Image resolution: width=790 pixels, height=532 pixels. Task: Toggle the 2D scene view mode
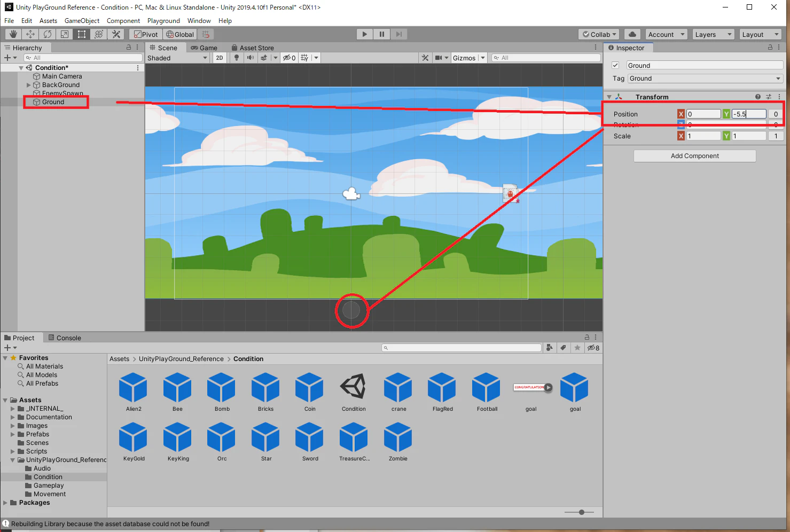click(220, 58)
